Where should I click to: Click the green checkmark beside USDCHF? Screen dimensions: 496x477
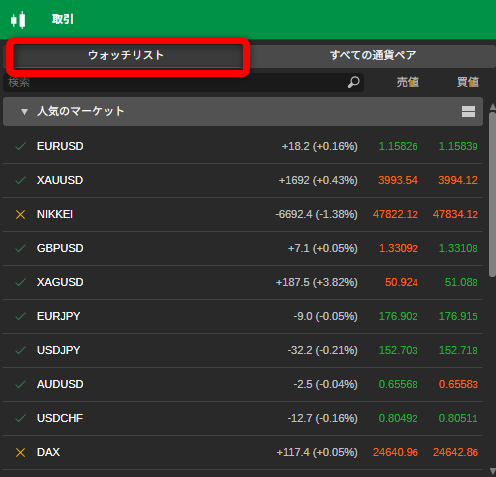[21, 418]
